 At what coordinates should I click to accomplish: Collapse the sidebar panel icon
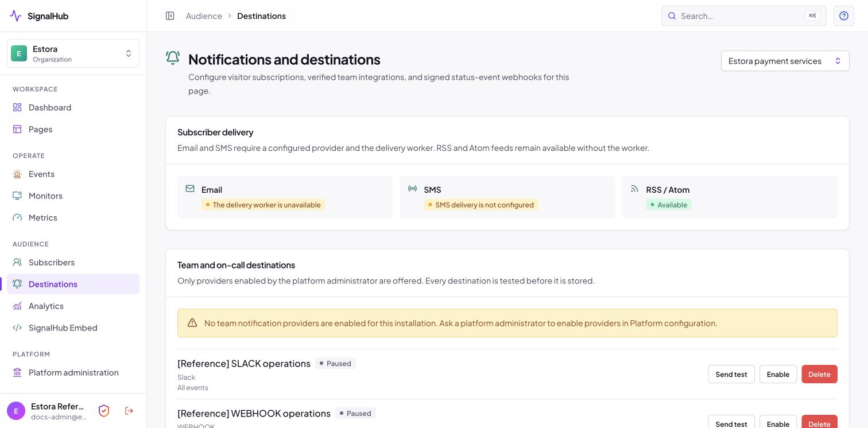170,16
